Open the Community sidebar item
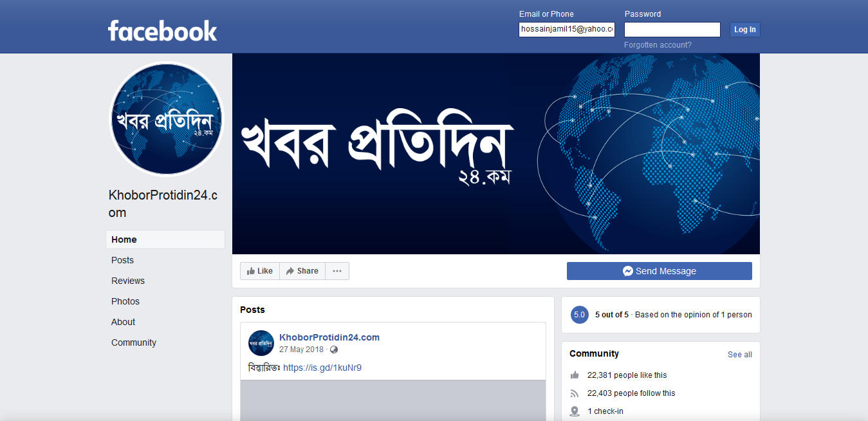Viewport: 868px width, 421px height. pos(134,342)
